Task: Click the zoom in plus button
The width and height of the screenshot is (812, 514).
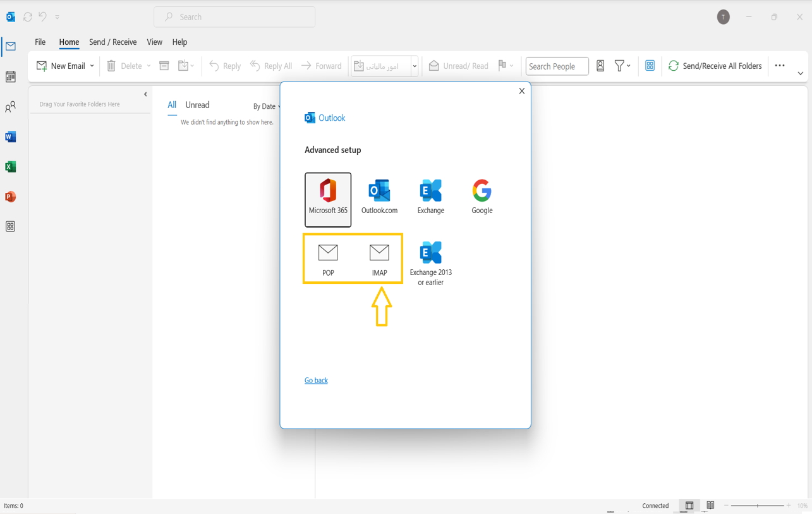Action: coord(789,506)
